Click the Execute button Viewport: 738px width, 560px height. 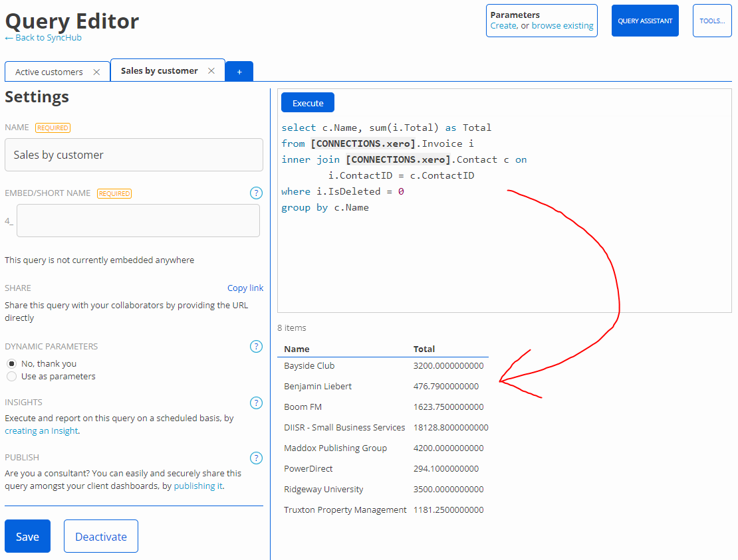click(x=308, y=103)
